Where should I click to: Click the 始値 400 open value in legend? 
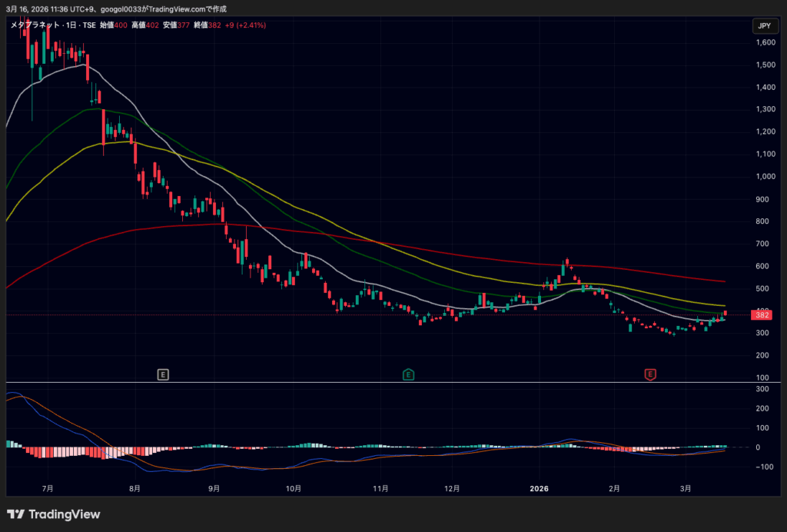[114, 25]
